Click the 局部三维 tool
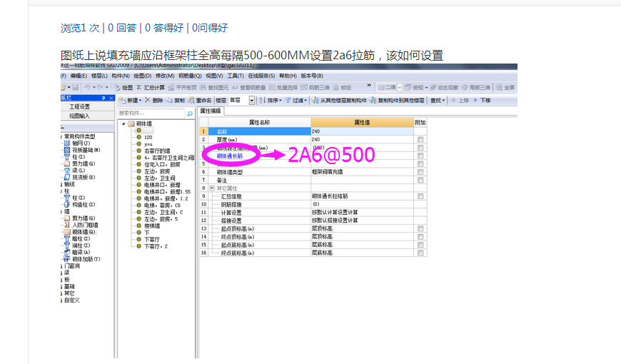 (x=476, y=88)
